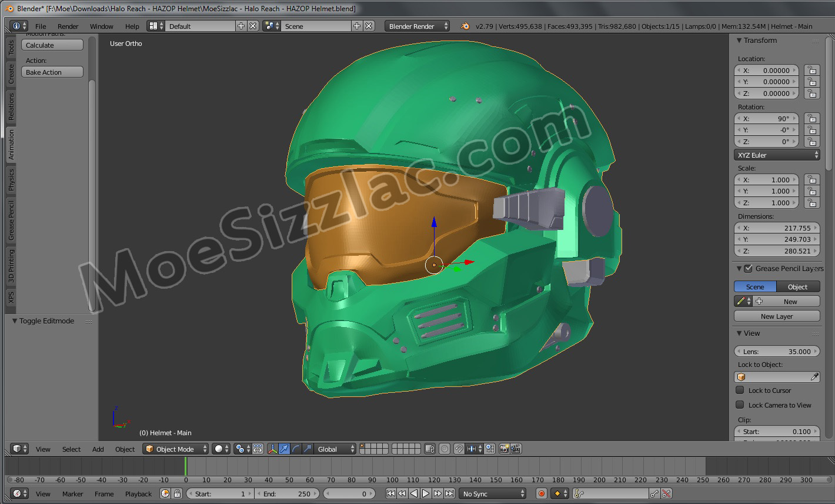
Task: Enable Lock Camera to View checkbox
Action: [740, 405]
